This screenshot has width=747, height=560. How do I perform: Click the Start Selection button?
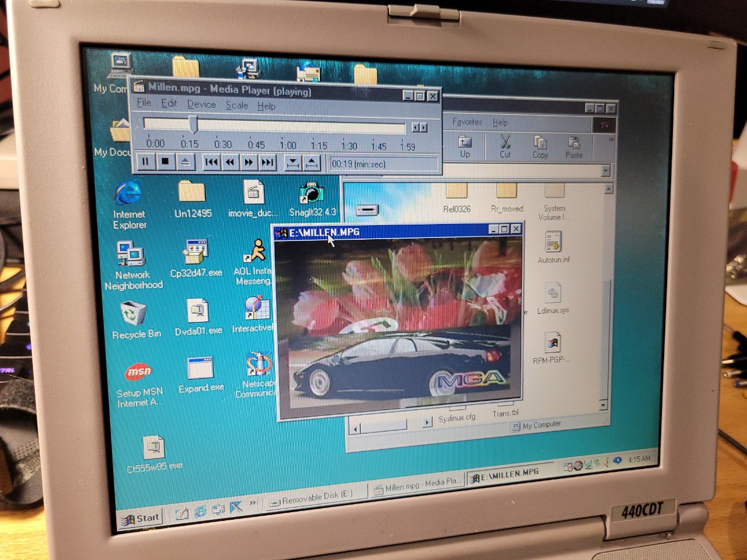click(x=293, y=163)
